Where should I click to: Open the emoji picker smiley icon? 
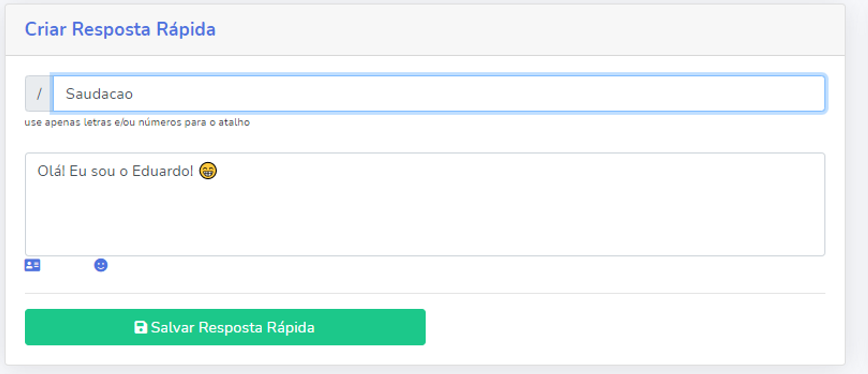101,265
